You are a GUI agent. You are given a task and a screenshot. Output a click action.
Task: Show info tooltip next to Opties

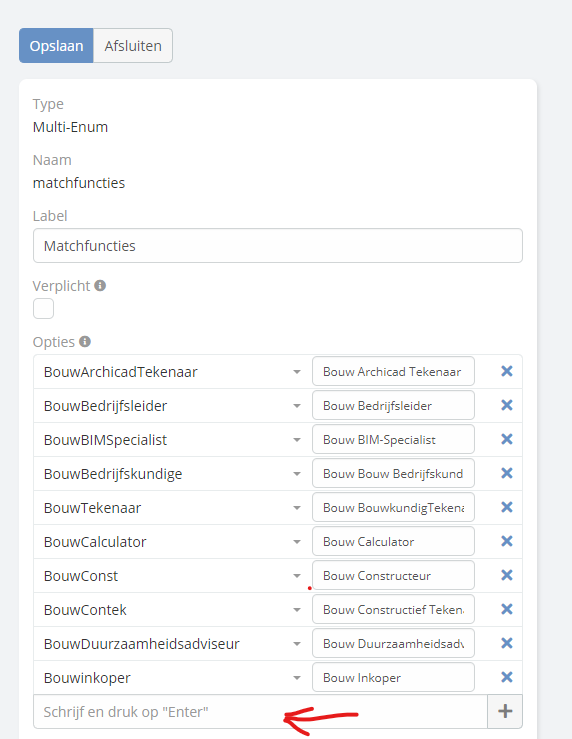coord(85,341)
